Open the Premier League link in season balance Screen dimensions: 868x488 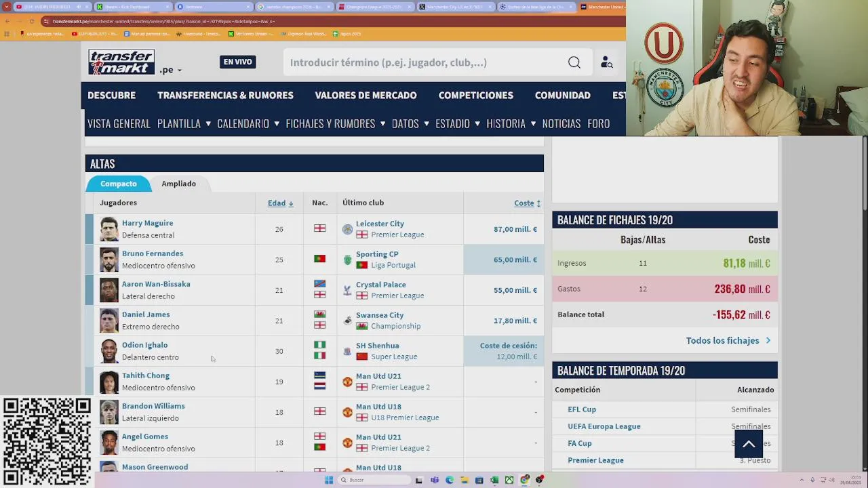point(595,460)
